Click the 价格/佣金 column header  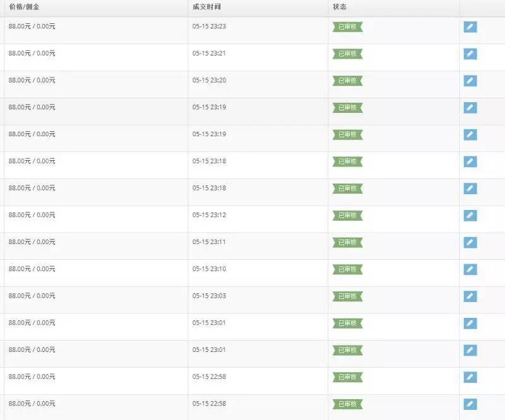click(x=23, y=7)
